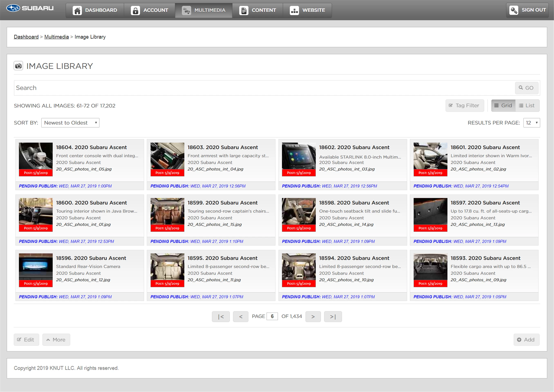Click the Subaru logo icon
Image resolution: width=554 pixels, height=392 pixels.
tap(13, 8)
